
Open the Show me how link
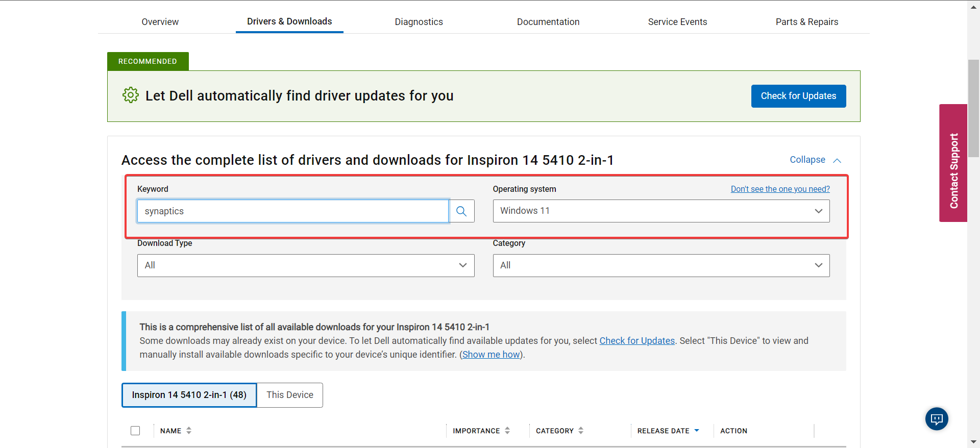[x=491, y=354]
